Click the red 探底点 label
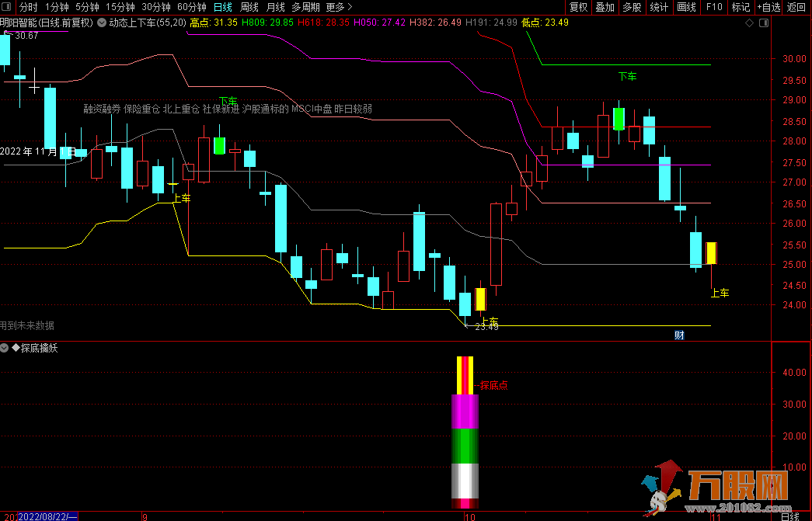Viewport: 812px width, 521px height. (494, 385)
